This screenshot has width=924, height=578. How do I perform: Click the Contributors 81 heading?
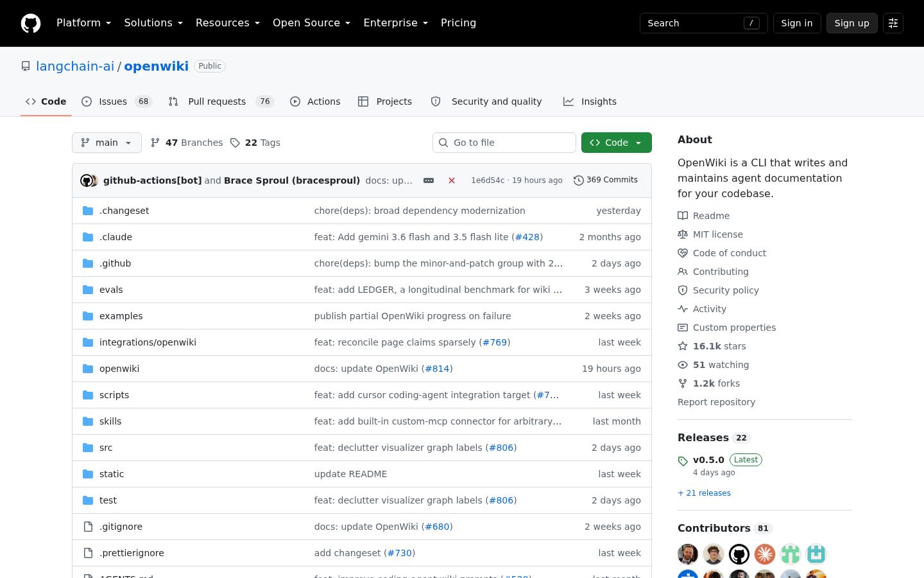click(724, 528)
